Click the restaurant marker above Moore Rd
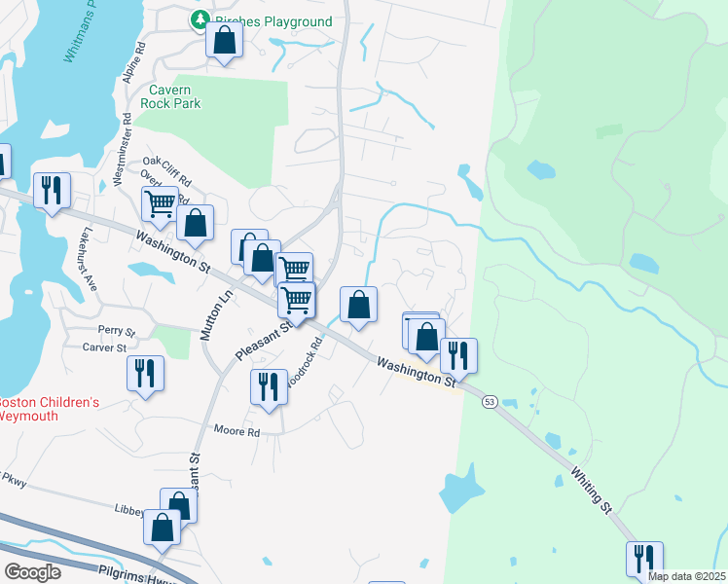The height and width of the screenshot is (584, 728). pyautogui.click(x=269, y=386)
